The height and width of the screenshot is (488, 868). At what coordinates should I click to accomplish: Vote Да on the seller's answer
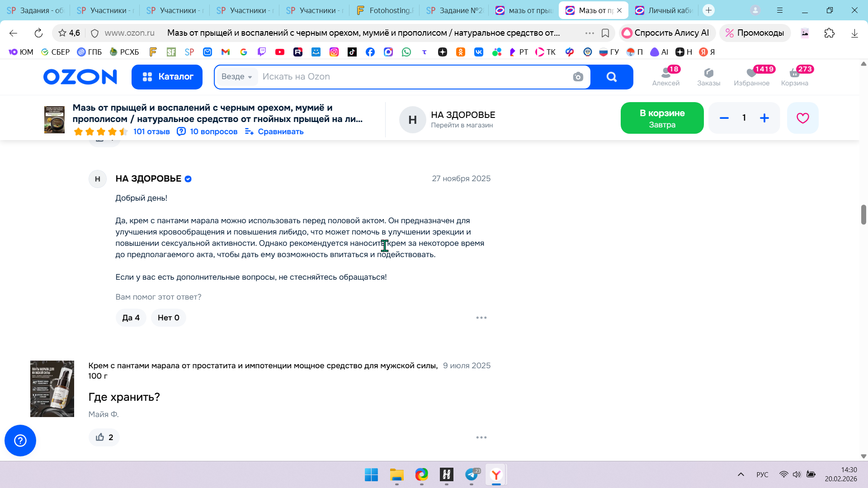click(x=131, y=318)
